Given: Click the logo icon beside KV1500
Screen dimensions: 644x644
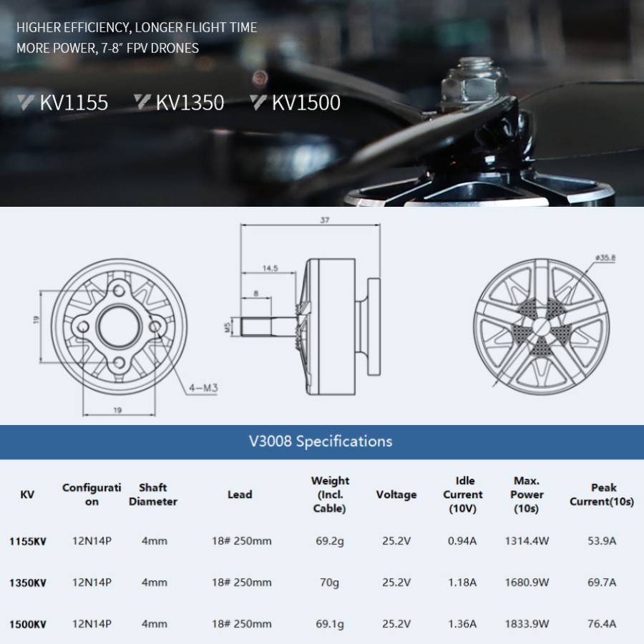Looking at the screenshot, I should point(258,102).
